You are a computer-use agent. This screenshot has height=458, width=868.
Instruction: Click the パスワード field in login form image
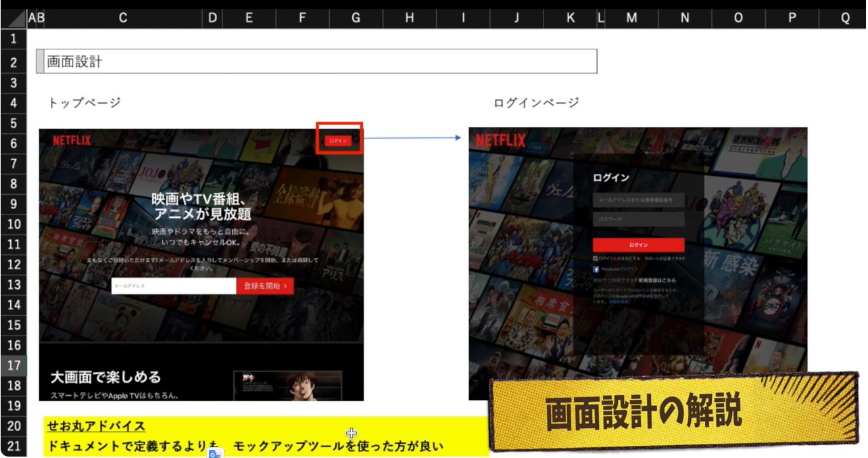tap(639, 219)
